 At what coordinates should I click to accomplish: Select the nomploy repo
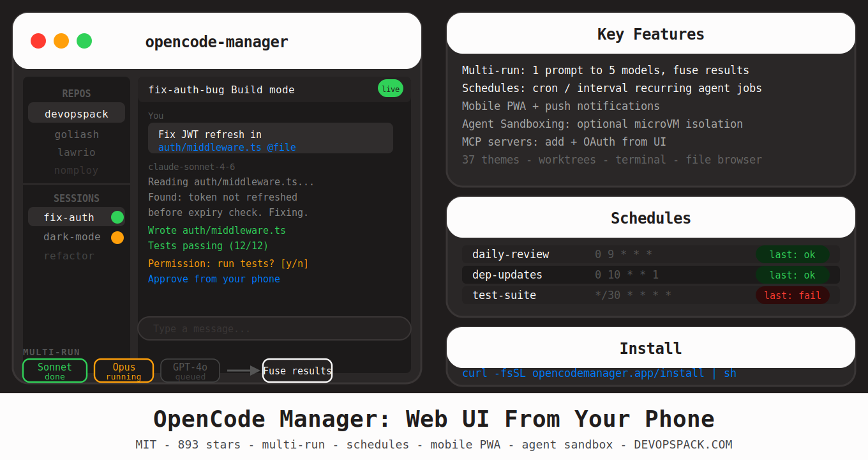(77, 170)
